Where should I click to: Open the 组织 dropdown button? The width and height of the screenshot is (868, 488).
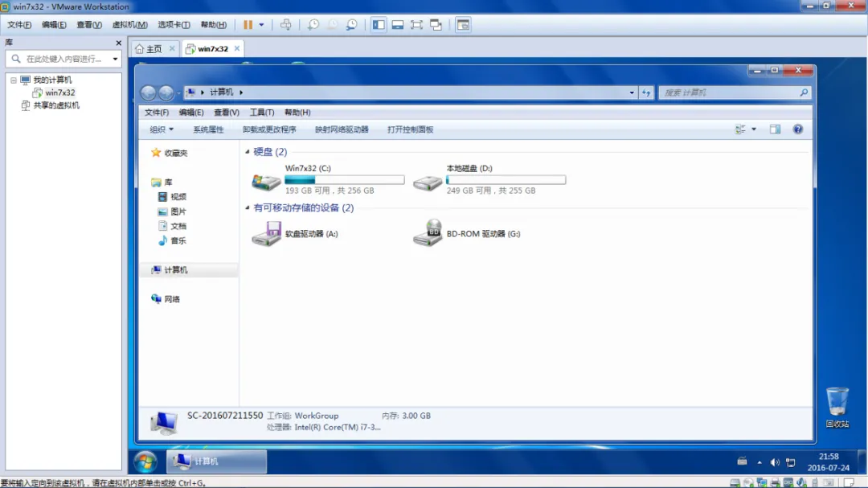click(x=161, y=129)
